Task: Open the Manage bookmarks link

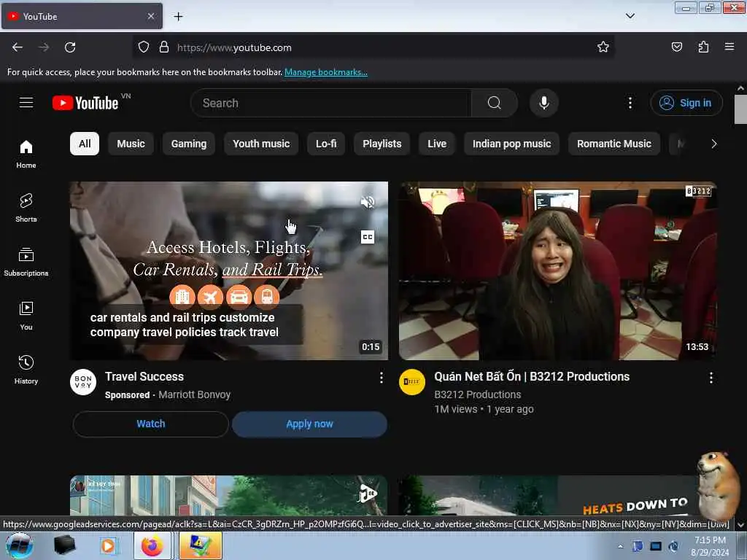Action: point(326,72)
